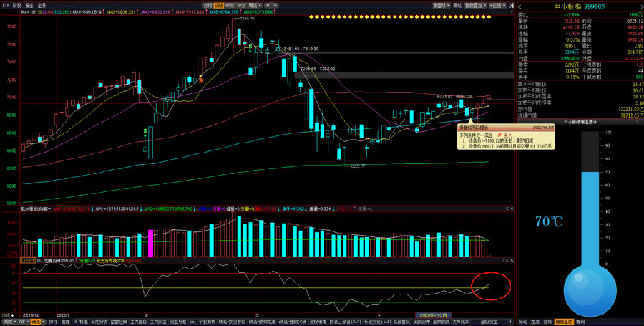Click the red-circled area on indicator line
The image size is (644, 326).
coord(490,285)
